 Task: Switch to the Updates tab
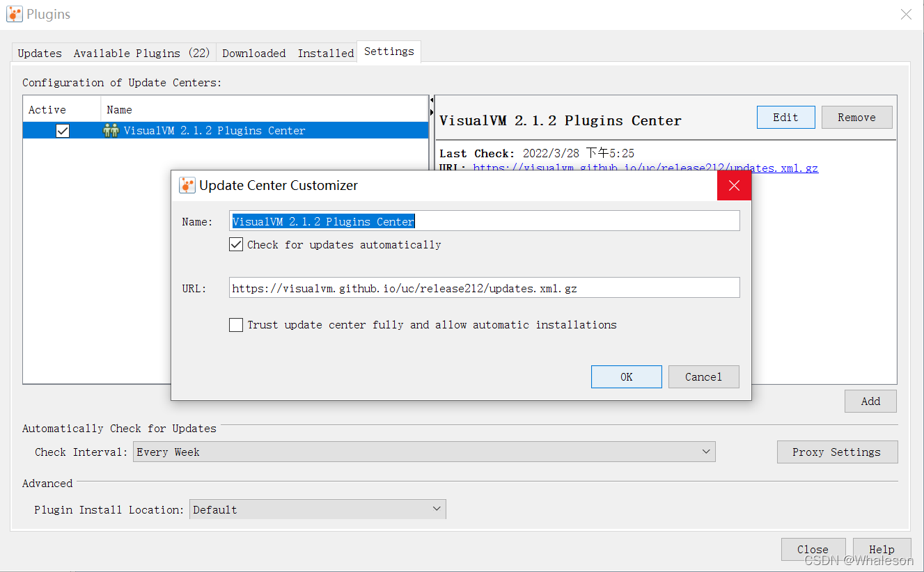click(40, 53)
